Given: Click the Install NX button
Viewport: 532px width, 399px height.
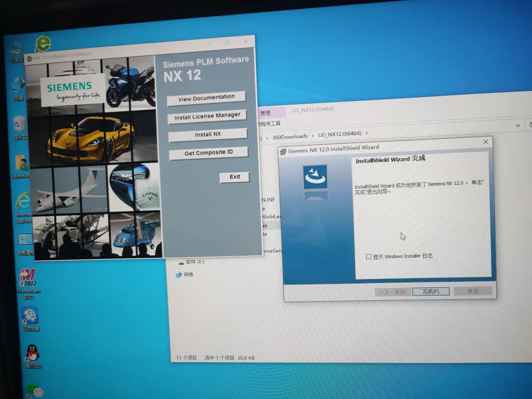Looking at the screenshot, I should [208, 135].
